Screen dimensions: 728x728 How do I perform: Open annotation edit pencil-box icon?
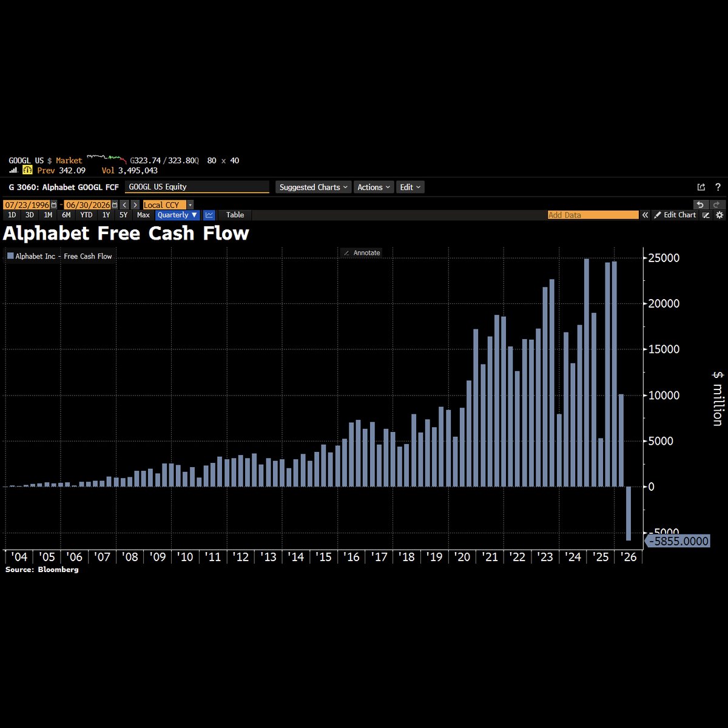click(707, 215)
